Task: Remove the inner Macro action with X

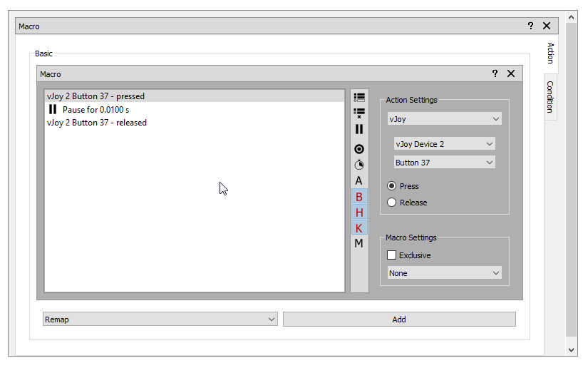Action: tap(511, 73)
